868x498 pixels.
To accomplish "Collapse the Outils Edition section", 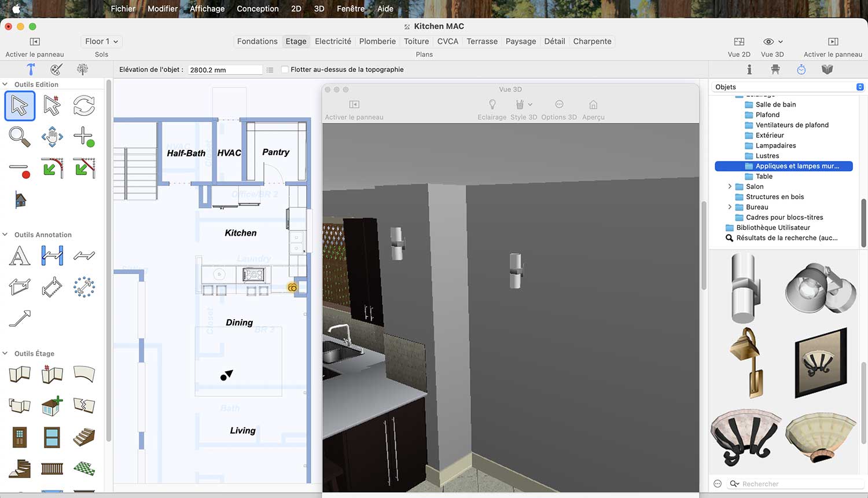I will click(5, 85).
